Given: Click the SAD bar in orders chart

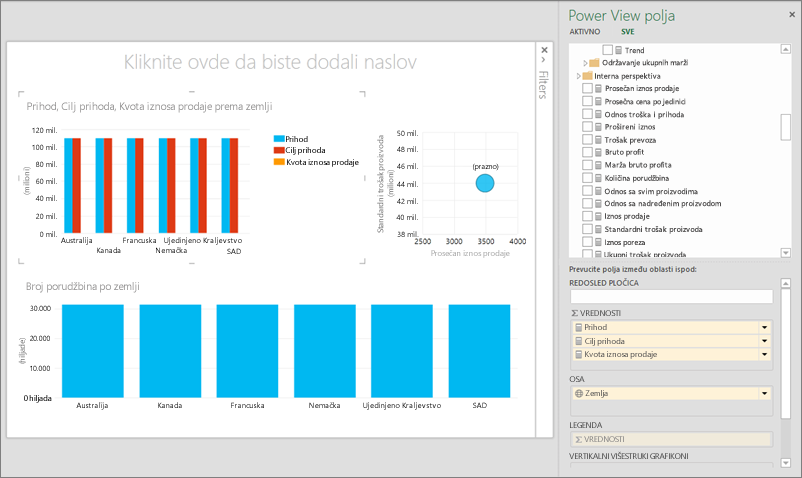Looking at the screenshot, I should [x=479, y=351].
